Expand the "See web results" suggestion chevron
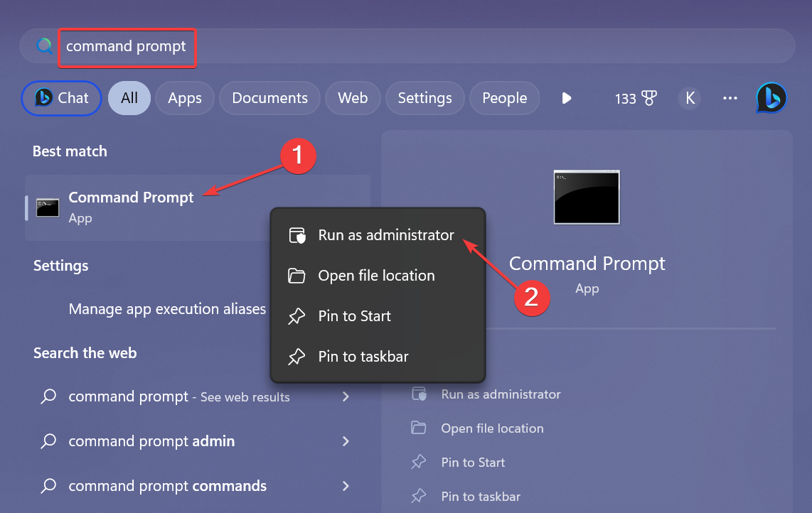 pyautogui.click(x=346, y=397)
